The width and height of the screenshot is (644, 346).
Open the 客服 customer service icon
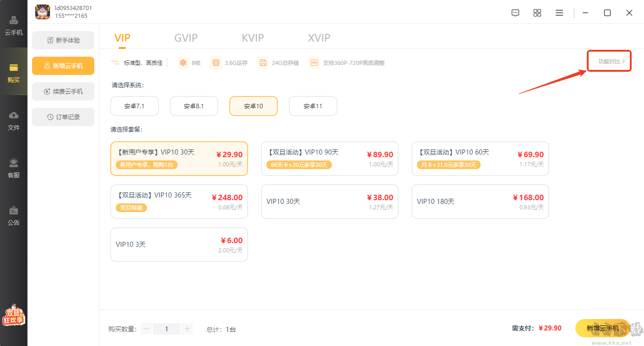pos(14,168)
